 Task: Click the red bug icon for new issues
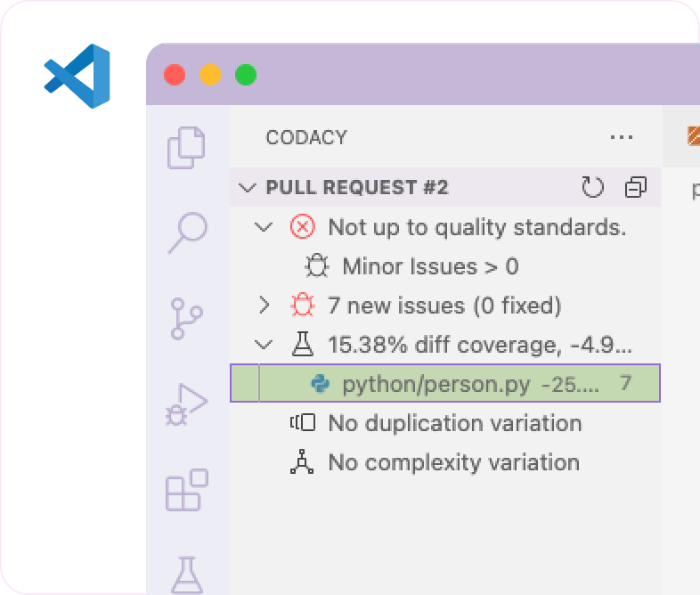coord(303,306)
